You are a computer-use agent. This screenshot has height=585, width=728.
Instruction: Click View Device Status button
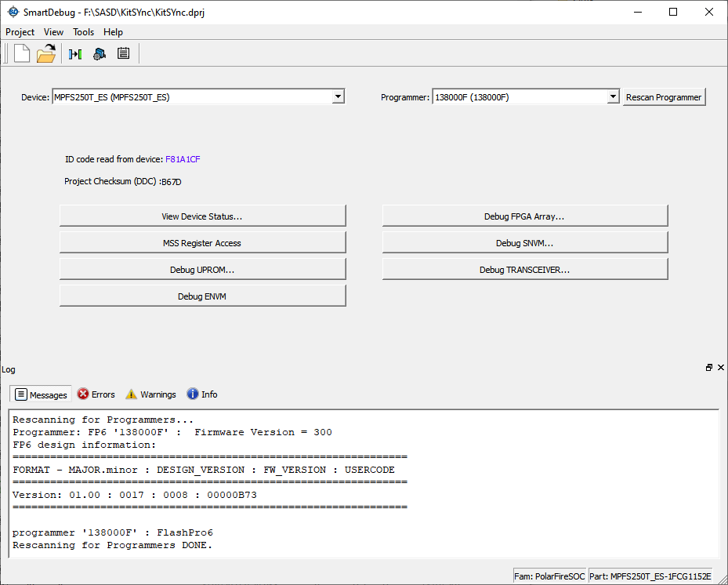(202, 216)
